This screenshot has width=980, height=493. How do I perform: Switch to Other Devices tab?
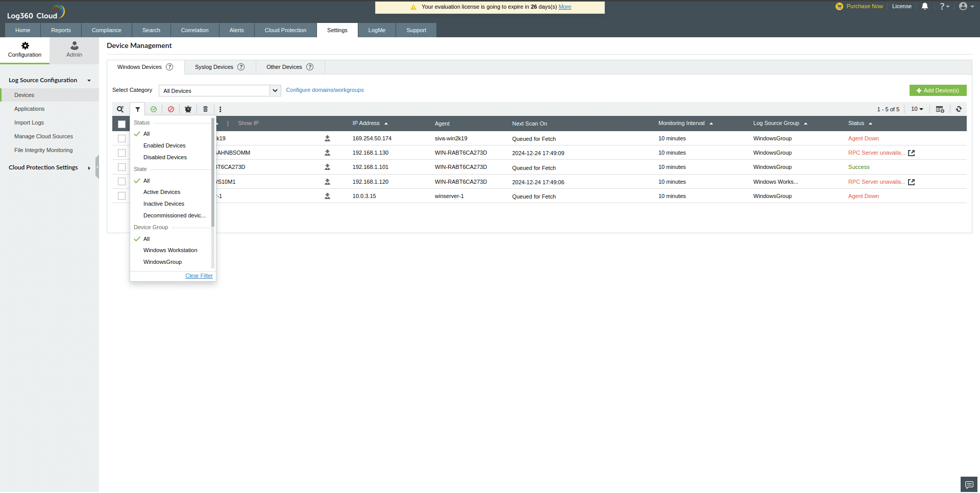pos(290,67)
